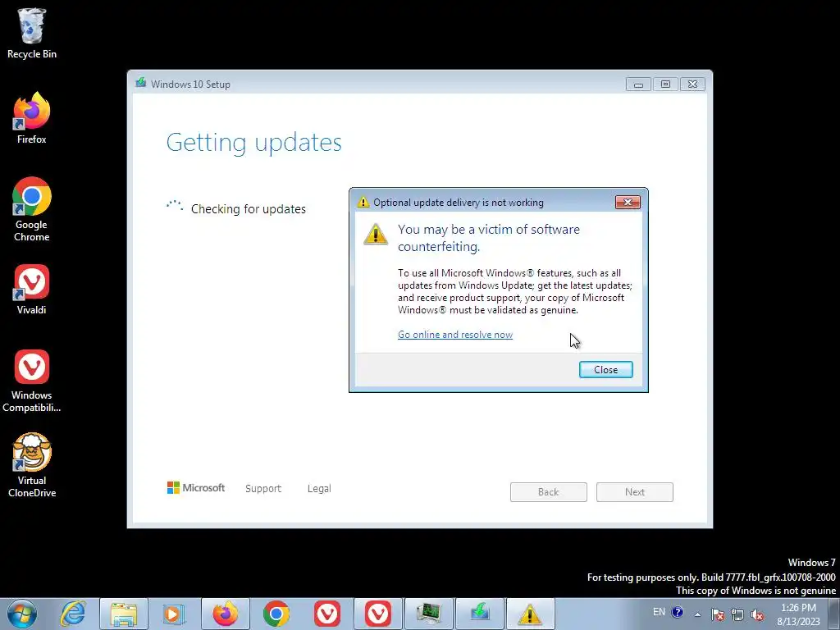Screen dimensions: 840x630
Task: Open the network tray icon
Action: coord(737,614)
